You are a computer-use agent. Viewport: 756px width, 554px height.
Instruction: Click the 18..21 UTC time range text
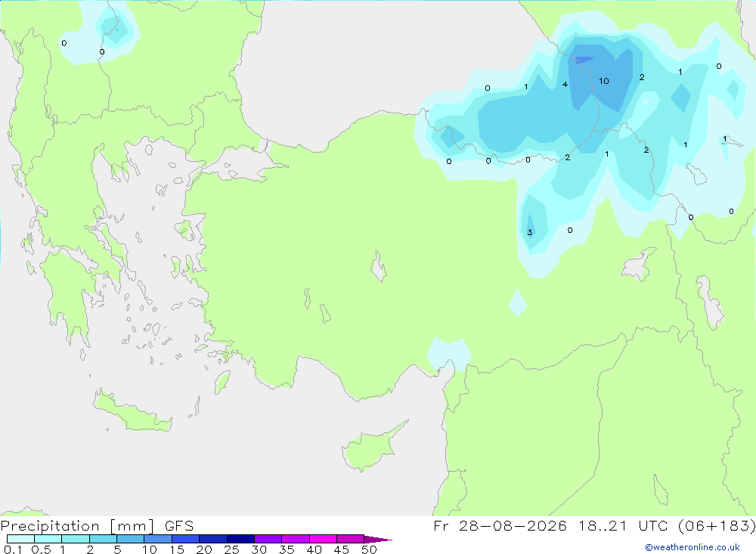click(x=622, y=525)
